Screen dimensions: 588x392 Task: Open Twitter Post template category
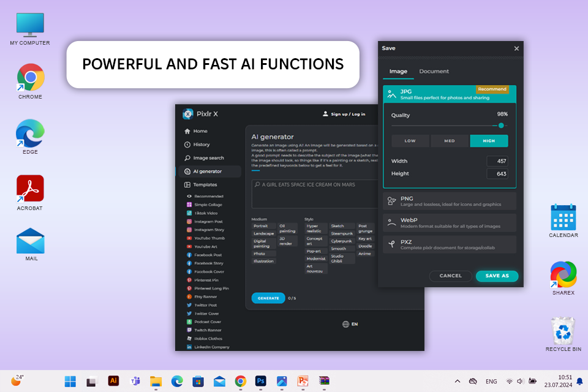[202, 306]
